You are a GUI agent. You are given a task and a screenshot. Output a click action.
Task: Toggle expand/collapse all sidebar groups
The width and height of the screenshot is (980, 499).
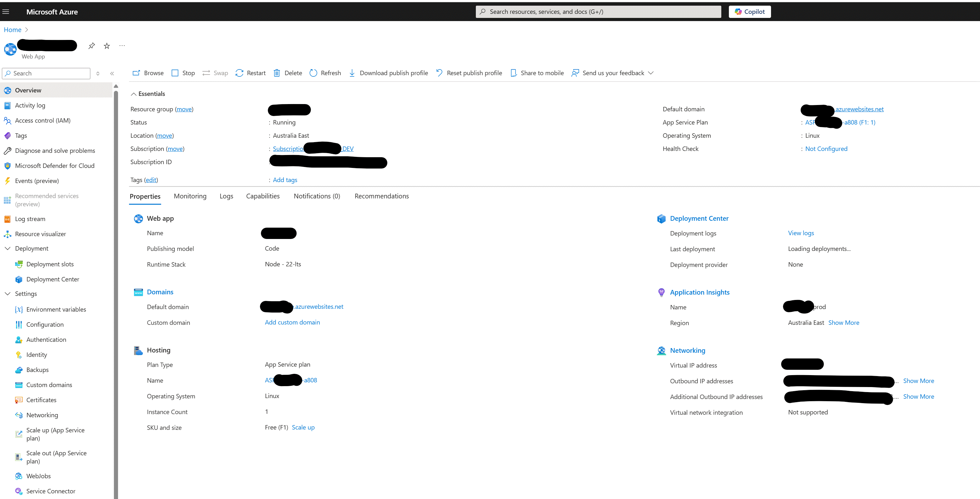98,73
